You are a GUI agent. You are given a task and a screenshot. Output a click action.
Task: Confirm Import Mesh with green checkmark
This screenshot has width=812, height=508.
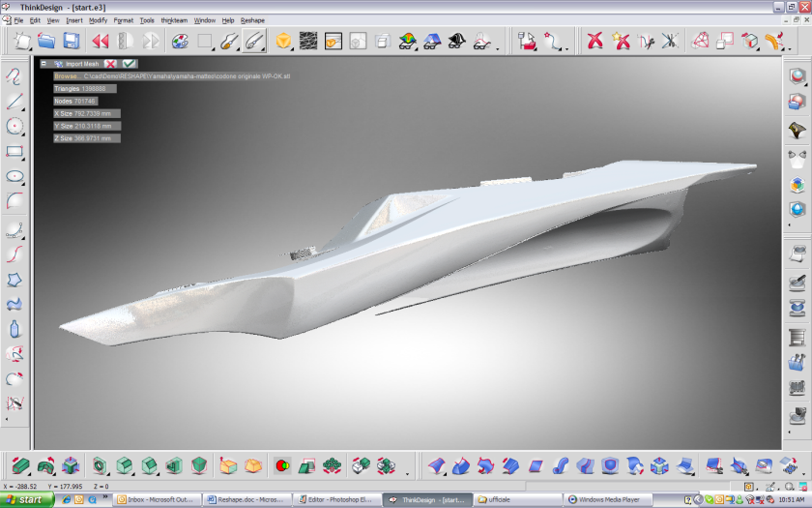(x=129, y=64)
